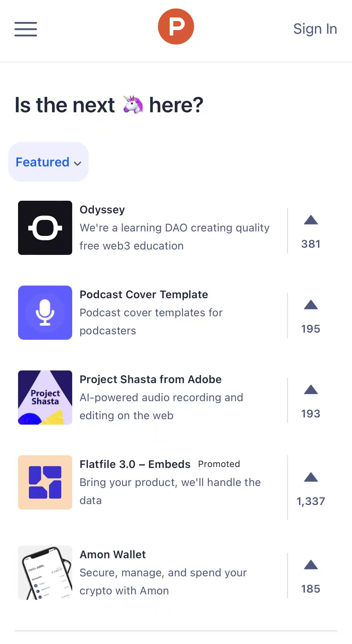The height and width of the screenshot is (644, 352).
Task: Expand the Featured sort dropdown
Action: (x=48, y=162)
